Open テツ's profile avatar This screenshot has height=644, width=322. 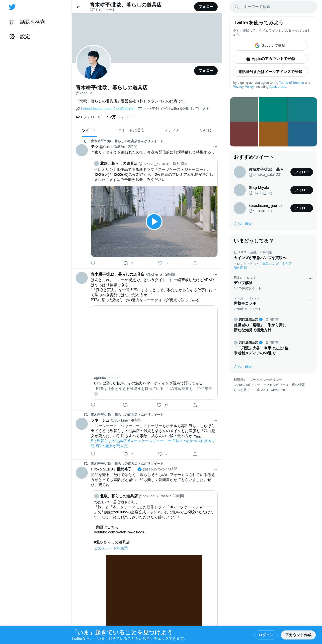82,150
